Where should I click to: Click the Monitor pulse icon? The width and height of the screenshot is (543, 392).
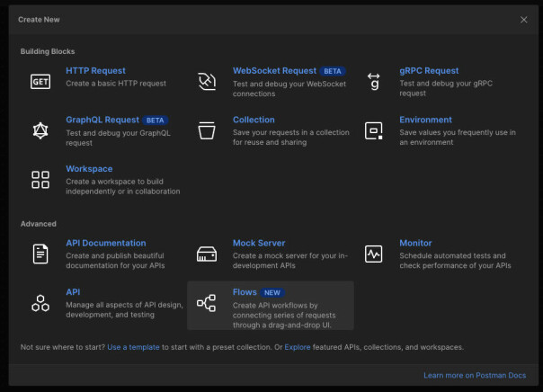tap(374, 254)
